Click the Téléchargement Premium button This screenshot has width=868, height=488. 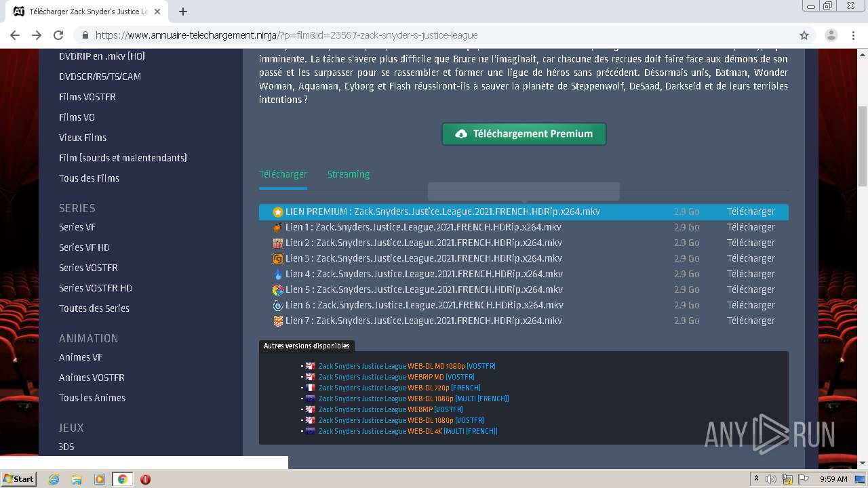[524, 134]
